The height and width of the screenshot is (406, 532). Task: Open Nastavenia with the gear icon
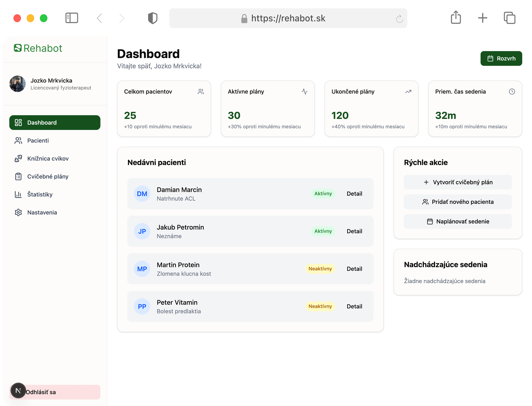pyautogui.click(x=18, y=212)
